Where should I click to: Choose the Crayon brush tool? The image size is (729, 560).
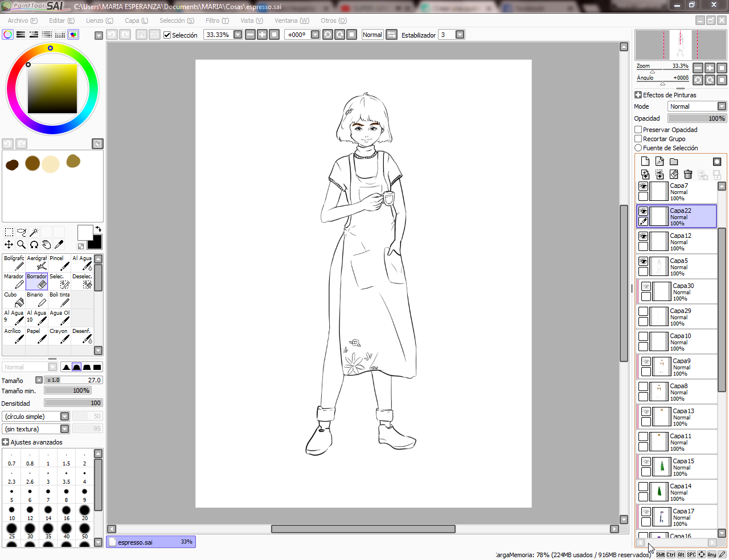[x=60, y=336]
